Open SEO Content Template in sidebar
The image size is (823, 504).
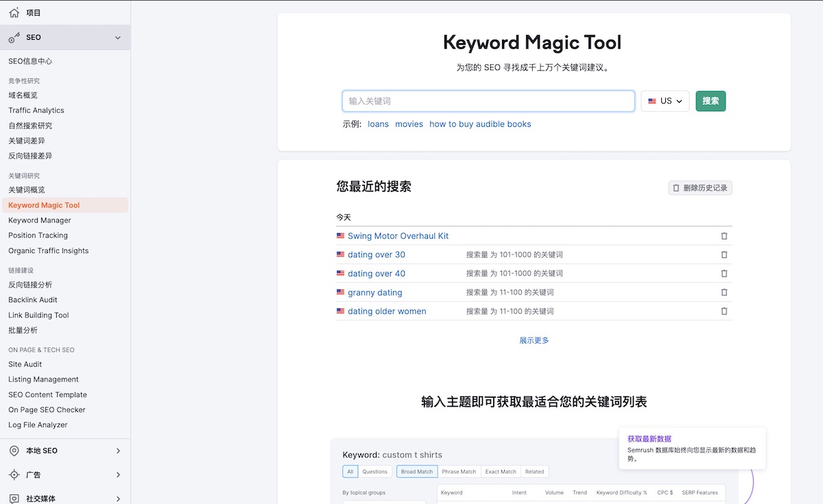tap(47, 394)
